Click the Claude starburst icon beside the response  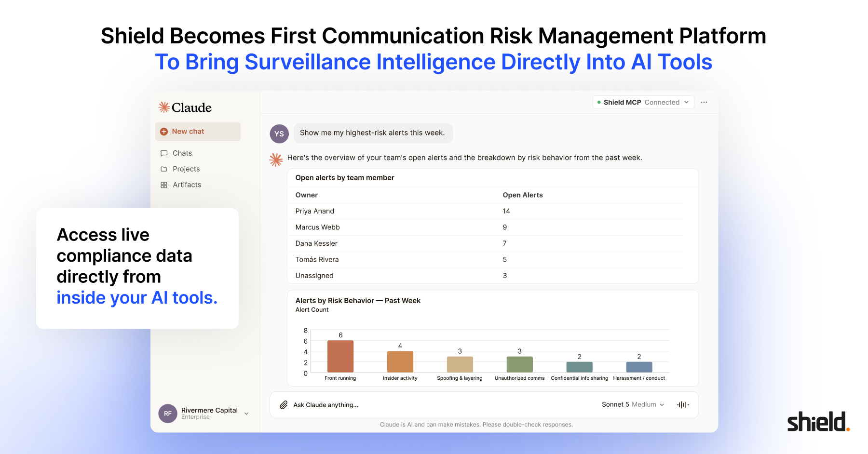[x=276, y=160]
